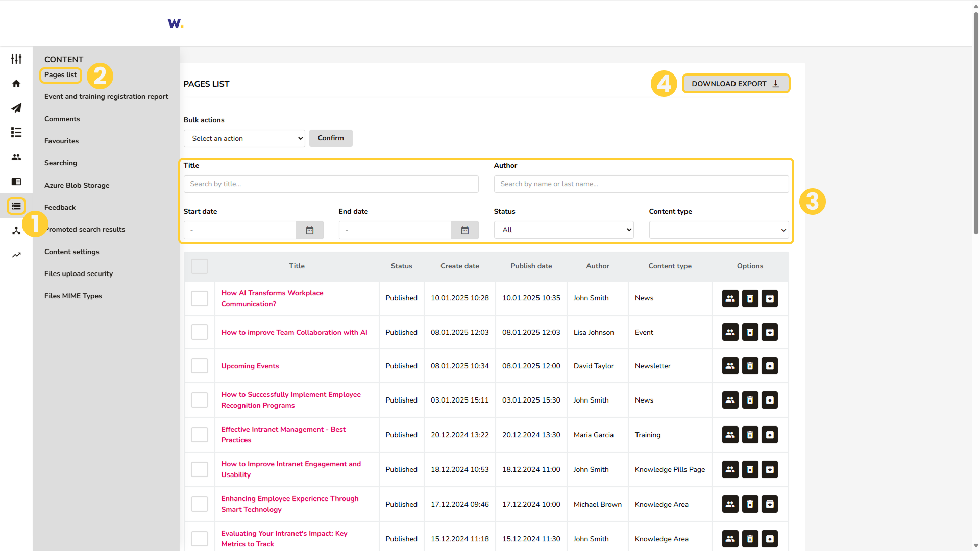Viewport: 980px width, 551px height.
Task: Open How to improve Team Collaboration link
Action: click(295, 333)
